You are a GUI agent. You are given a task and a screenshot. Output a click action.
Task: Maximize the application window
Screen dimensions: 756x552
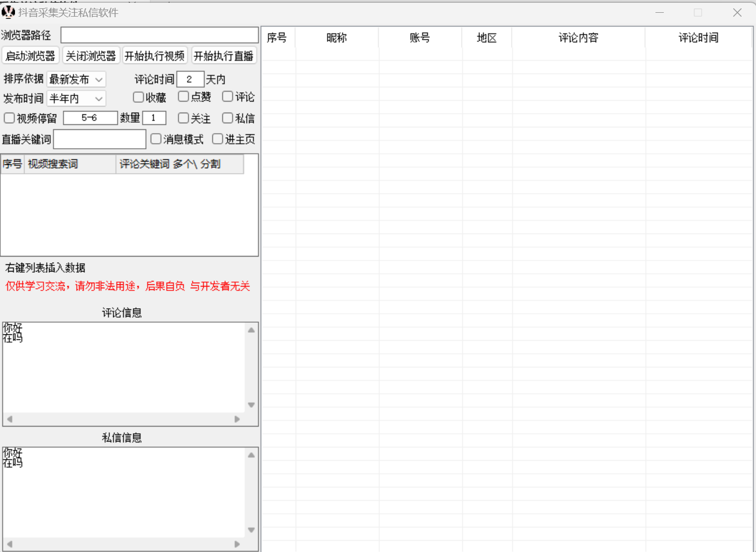coord(698,12)
